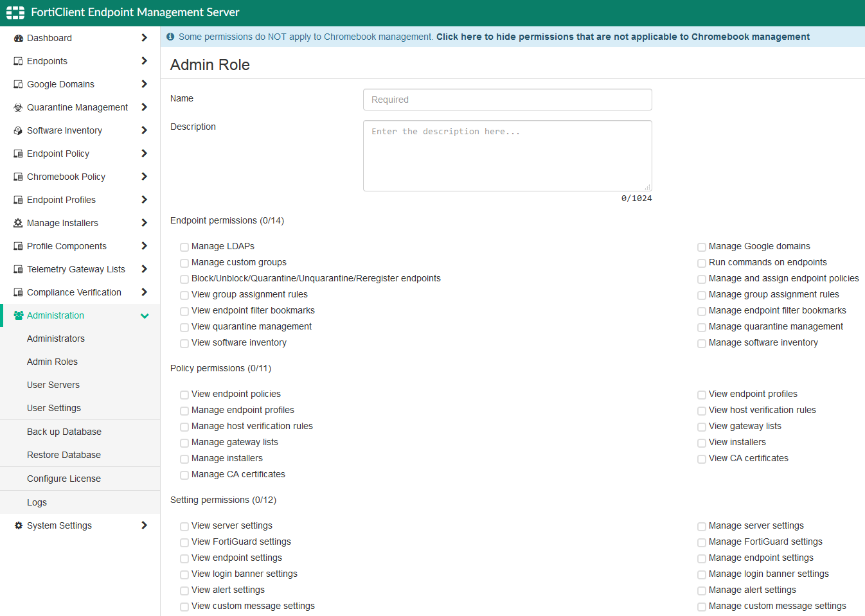Image resolution: width=865 pixels, height=616 pixels.
Task: Tick Block/Unblock/Quarantine endpoints permission
Action: (184, 279)
